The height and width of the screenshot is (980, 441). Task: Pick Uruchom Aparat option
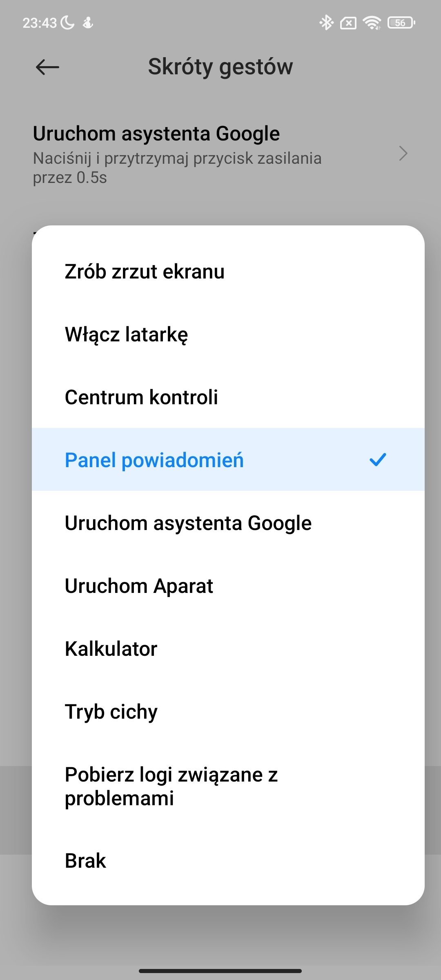coord(228,586)
